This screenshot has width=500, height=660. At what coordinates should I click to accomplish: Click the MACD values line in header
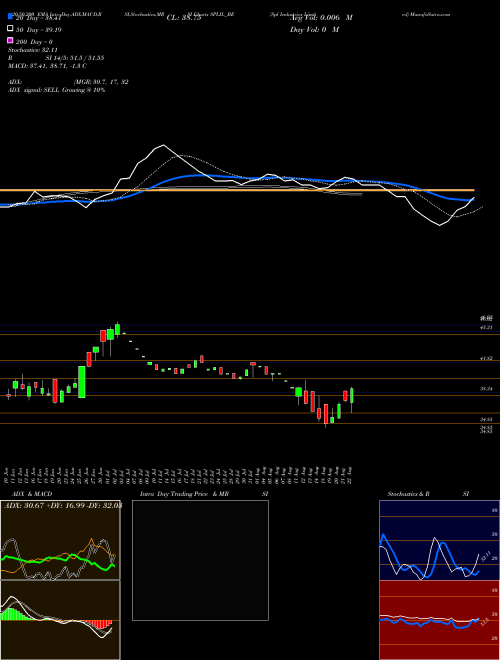pyautogui.click(x=47, y=66)
